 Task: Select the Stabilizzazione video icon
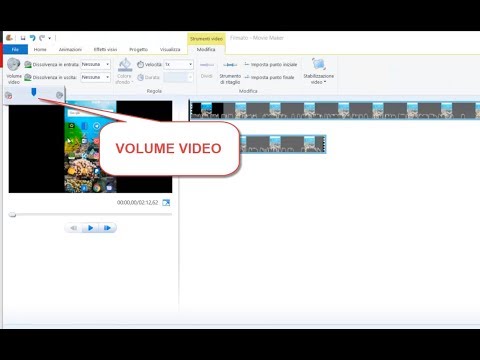pyautogui.click(x=319, y=64)
